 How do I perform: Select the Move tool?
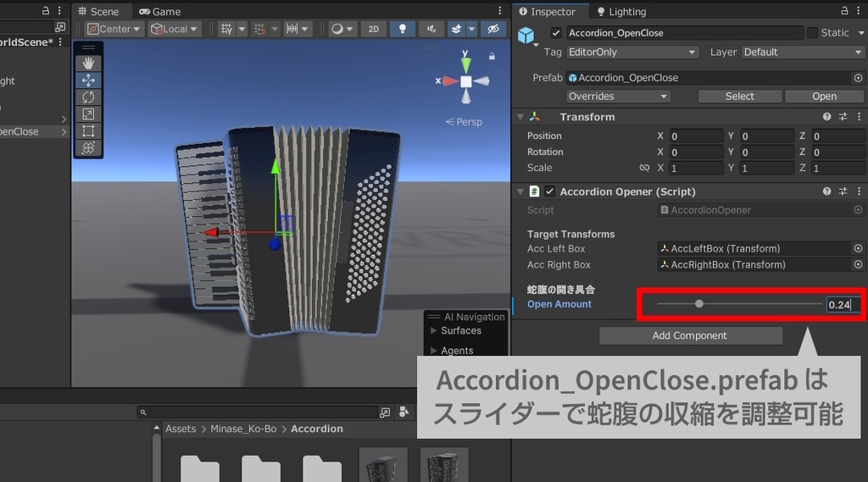point(88,80)
